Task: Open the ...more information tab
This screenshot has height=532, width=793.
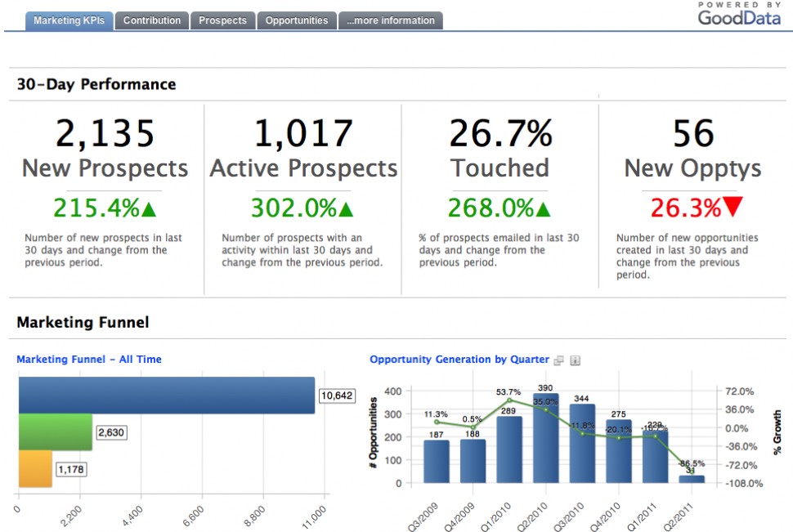Action: point(390,20)
